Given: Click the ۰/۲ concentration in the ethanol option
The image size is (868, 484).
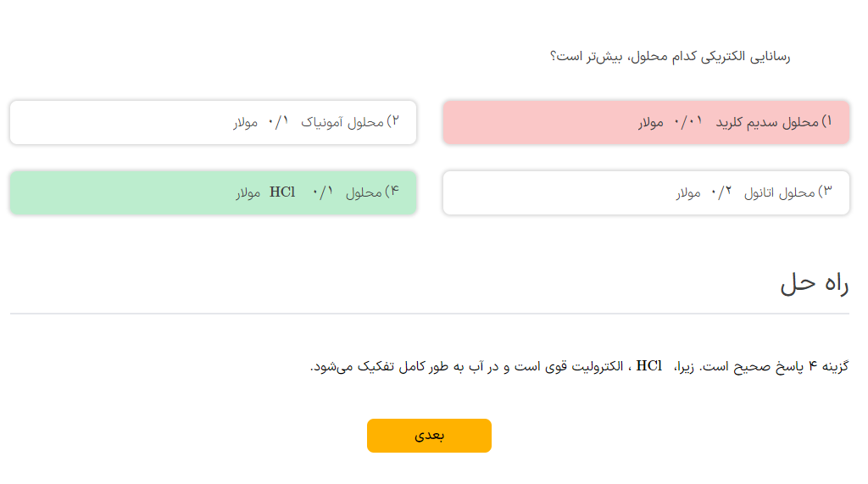Looking at the screenshot, I should [721, 192].
